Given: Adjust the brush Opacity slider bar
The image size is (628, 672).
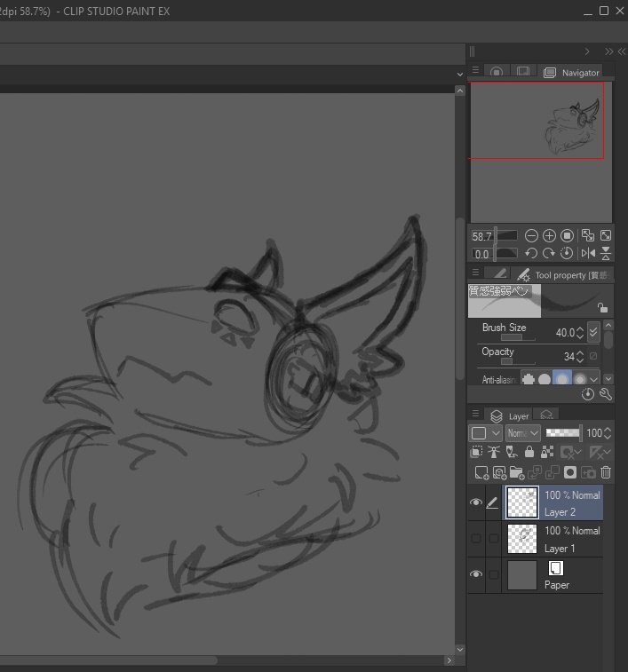Looking at the screenshot, I should pos(518,361).
